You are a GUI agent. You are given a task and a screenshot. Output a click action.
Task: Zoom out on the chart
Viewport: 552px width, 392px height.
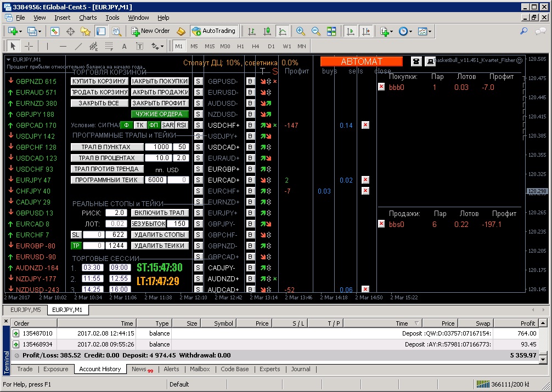[316, 31]
